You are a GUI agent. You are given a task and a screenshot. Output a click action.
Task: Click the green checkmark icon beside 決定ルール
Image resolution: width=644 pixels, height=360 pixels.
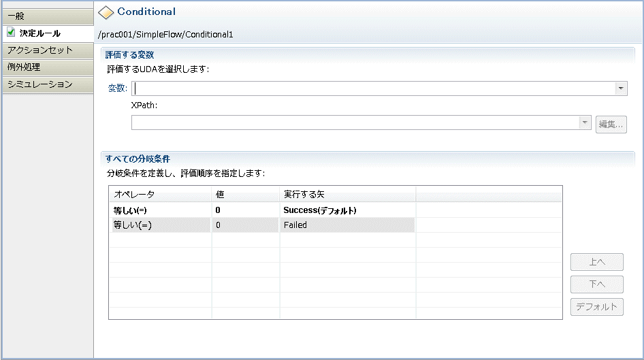(x=11, y=32)
